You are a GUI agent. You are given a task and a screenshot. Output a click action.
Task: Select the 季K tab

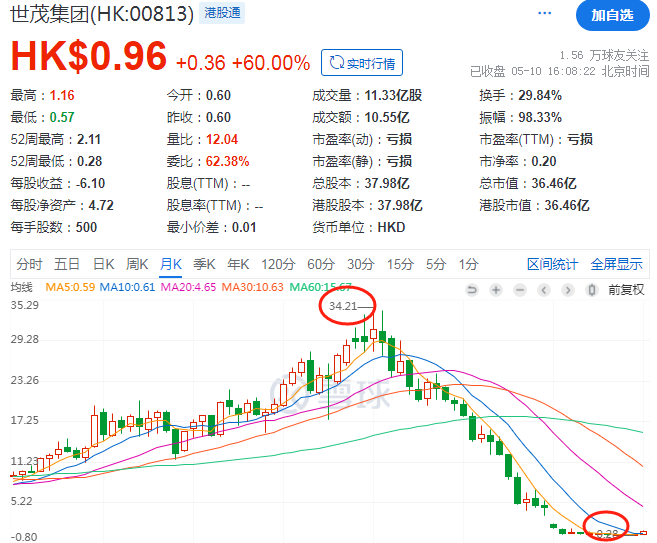click(x=204, y=264)
